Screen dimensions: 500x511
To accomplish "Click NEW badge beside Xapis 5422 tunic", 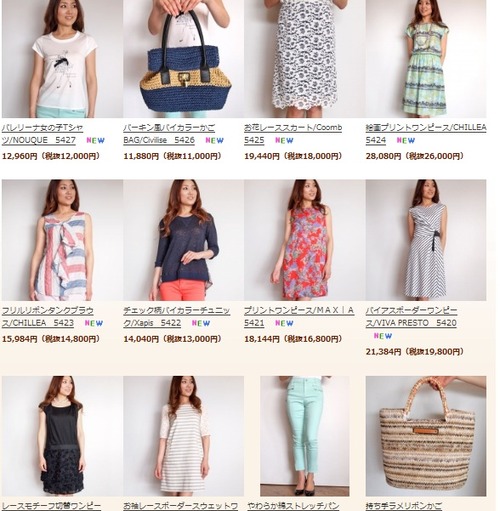I will click(x=201, y=323).
